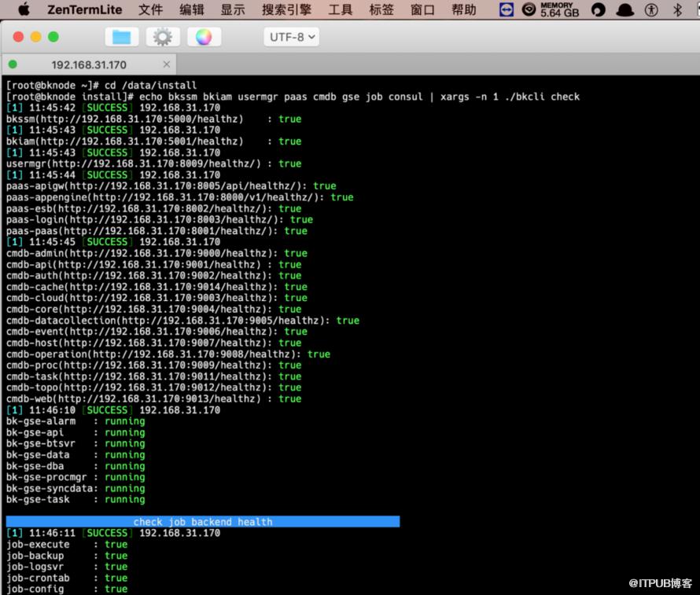
Task: Select the 192.168.31.170 session tab
Action: click(88, 64)
